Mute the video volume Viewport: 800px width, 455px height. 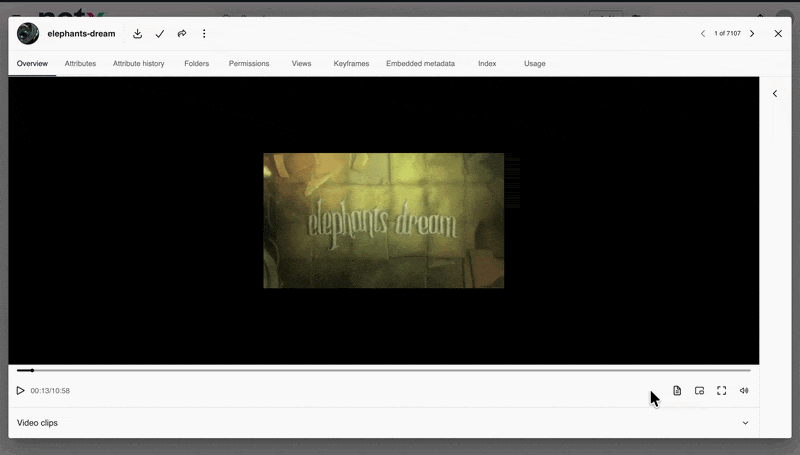pos(744,391)
